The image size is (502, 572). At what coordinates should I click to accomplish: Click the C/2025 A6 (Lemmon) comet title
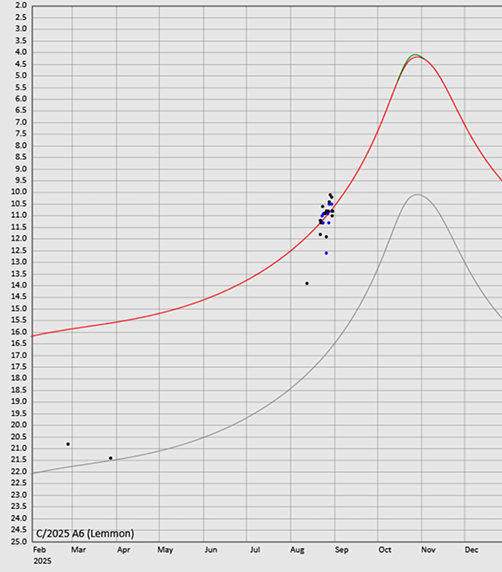85,533
